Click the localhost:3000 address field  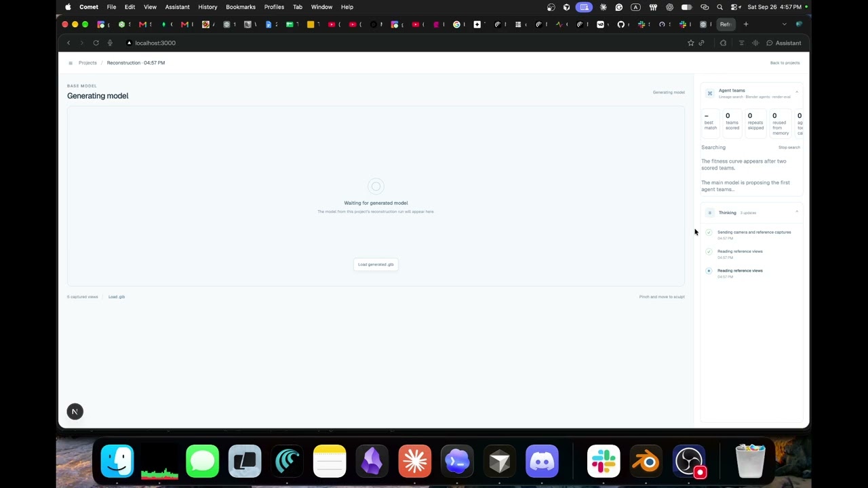tap(155, 43)
